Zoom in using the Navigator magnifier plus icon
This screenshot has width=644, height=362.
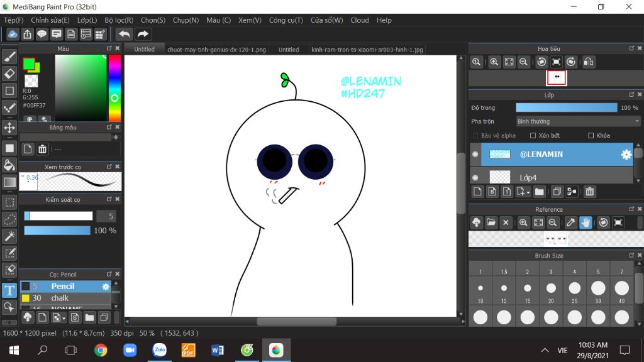[x=494, y=62]
